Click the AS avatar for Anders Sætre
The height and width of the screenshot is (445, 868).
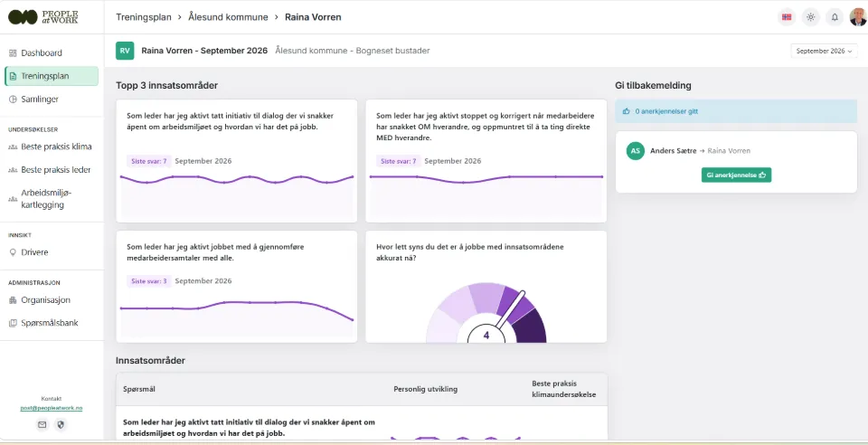pos(636,150)
